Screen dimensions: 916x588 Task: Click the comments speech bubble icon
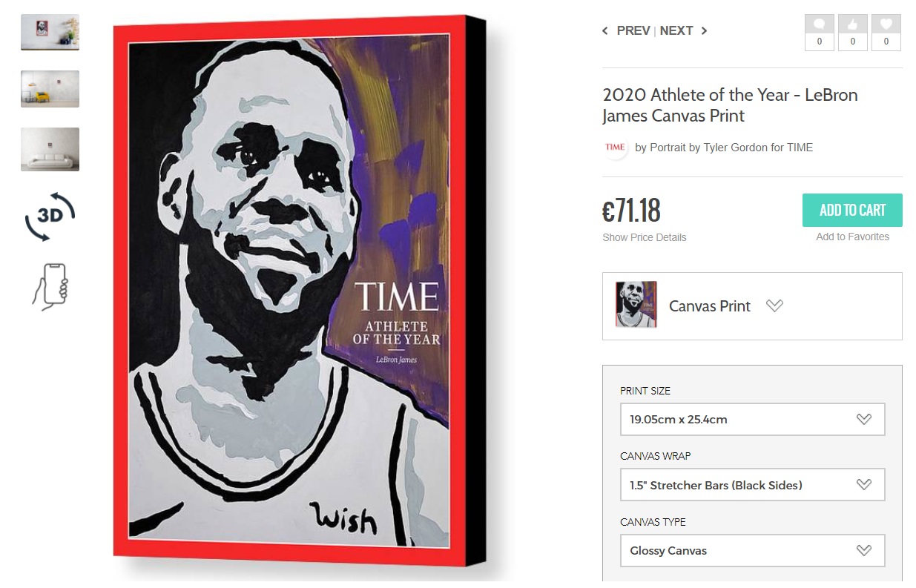tap(820, 24)
